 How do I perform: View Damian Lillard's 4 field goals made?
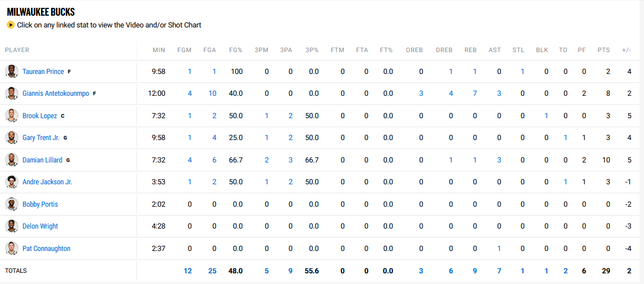pos(189,160)
